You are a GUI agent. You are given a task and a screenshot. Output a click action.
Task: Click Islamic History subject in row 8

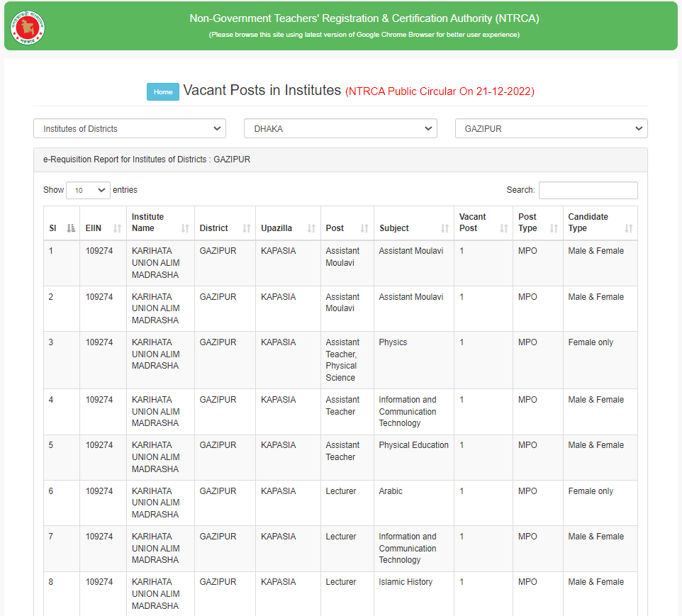(x=406, y=582)
